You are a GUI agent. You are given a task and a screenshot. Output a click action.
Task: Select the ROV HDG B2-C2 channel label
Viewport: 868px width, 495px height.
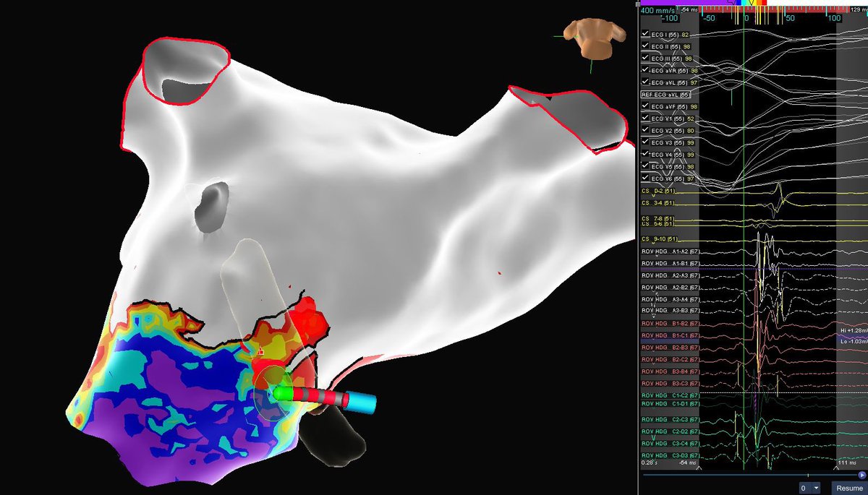pos(670,359)
